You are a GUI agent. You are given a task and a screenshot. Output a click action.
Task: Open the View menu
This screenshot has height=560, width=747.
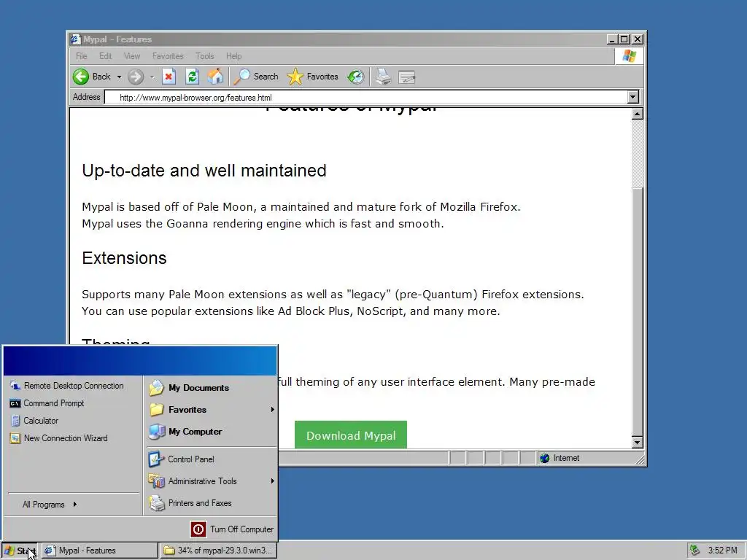132,56
